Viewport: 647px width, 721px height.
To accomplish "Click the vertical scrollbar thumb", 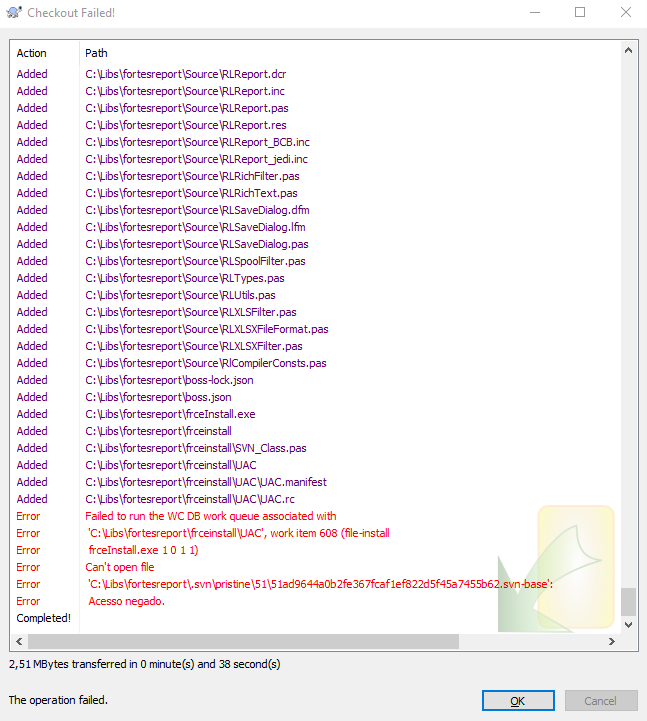I will tap(628, 601).
